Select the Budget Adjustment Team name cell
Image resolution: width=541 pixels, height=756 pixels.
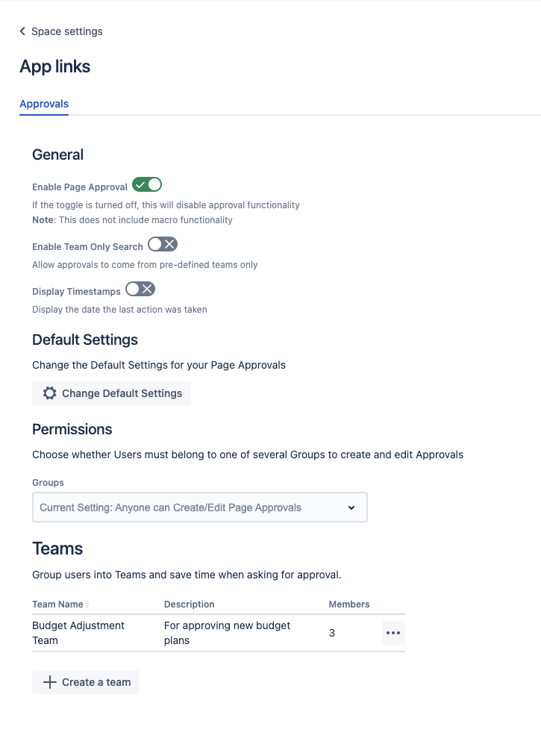[x=78, y=633]
